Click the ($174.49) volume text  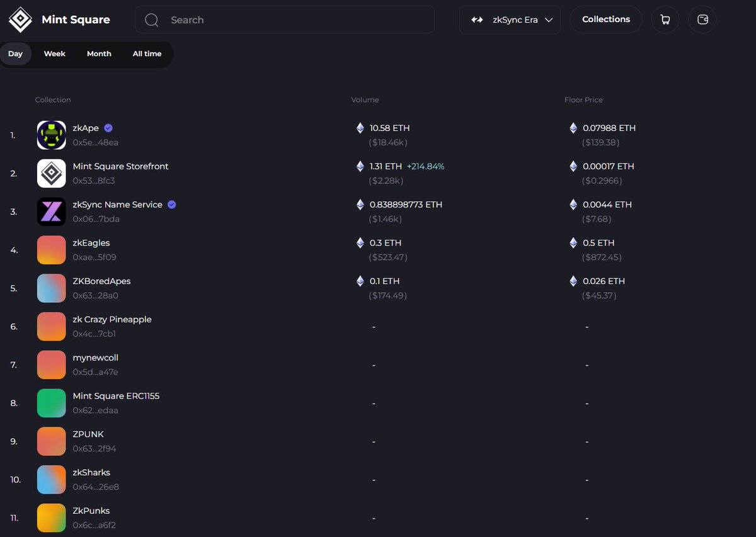coord(388,296)
